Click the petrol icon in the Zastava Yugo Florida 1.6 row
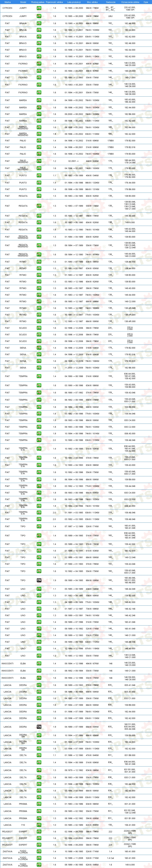This screenshot has height=868, width=152. [x=39, y=865]
